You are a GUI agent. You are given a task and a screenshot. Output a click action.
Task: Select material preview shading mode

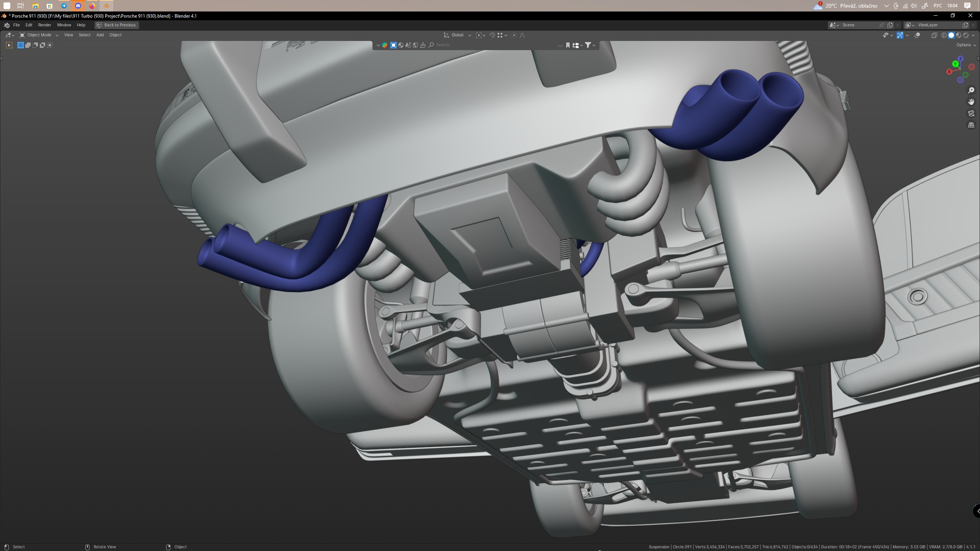click(x=959, y=35)
